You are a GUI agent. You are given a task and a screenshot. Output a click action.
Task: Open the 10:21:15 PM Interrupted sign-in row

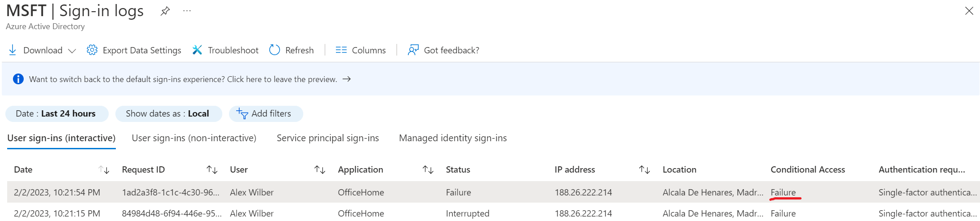467,213
